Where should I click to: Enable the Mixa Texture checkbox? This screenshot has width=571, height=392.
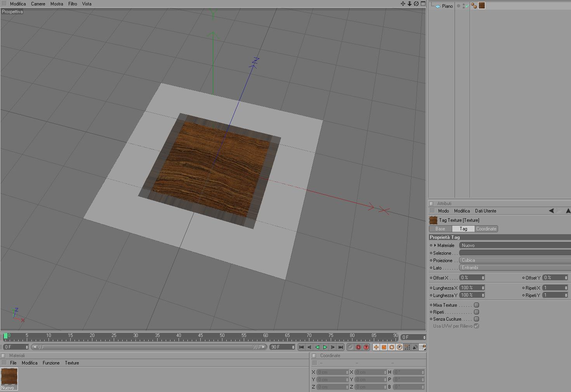pyautogui.click(x=476, y=305)
